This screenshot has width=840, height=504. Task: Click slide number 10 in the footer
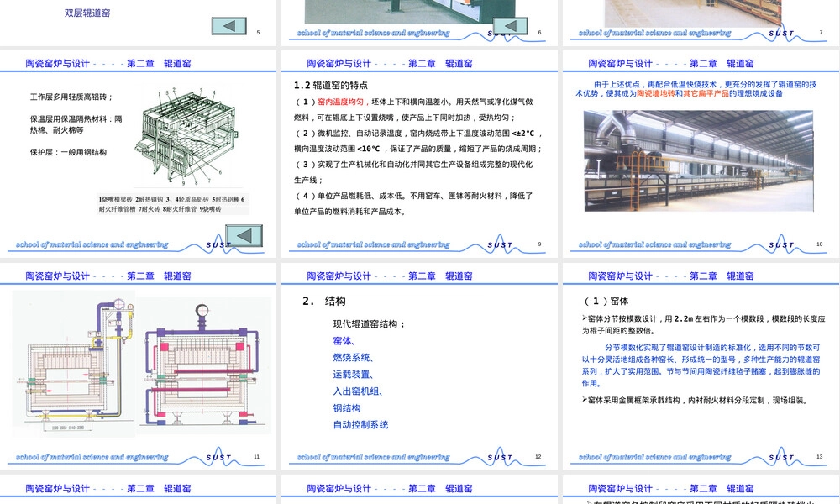click(820, 244)
